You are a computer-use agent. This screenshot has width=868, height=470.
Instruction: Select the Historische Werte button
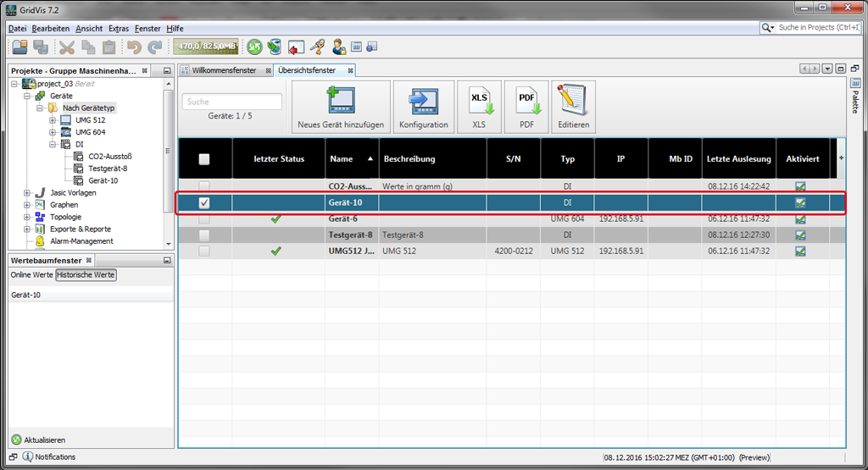tap(86, 275)
